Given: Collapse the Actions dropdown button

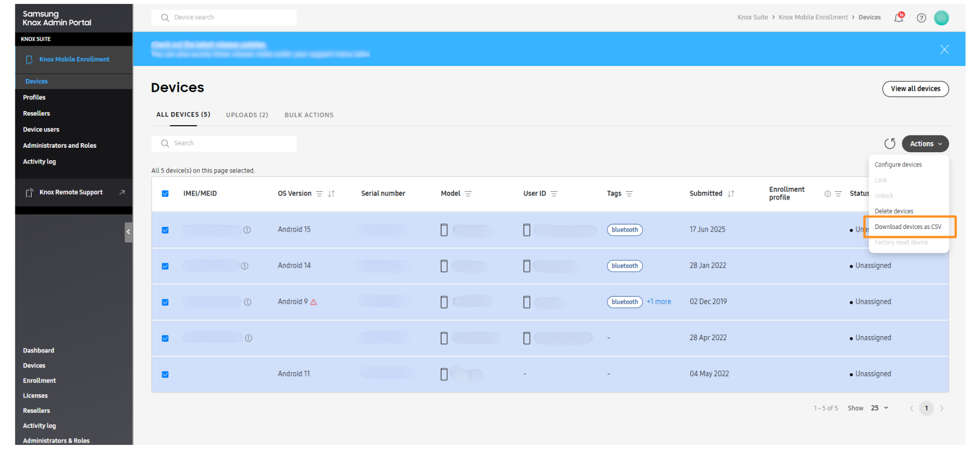Looking at the screenshot, I should (x=925, y=144).
